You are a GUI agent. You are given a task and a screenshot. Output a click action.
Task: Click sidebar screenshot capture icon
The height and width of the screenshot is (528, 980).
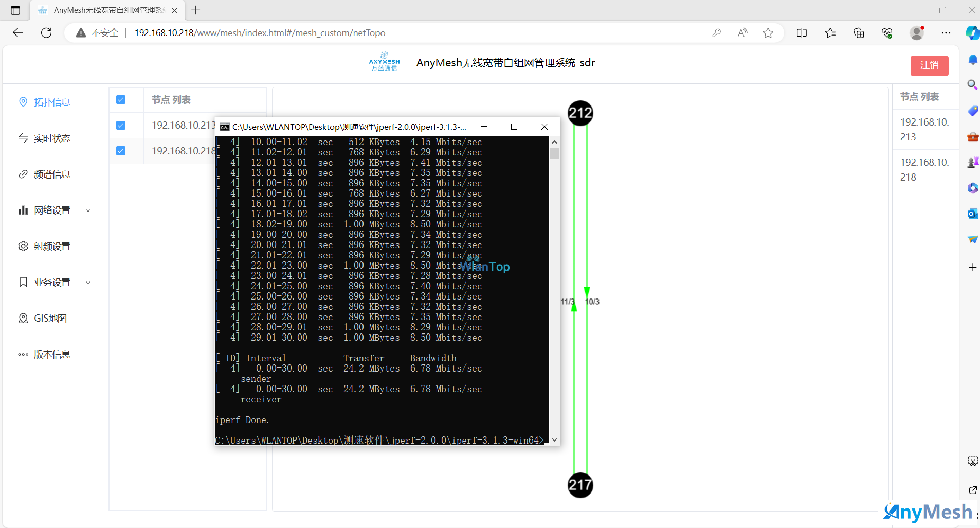tap(973, 461)
